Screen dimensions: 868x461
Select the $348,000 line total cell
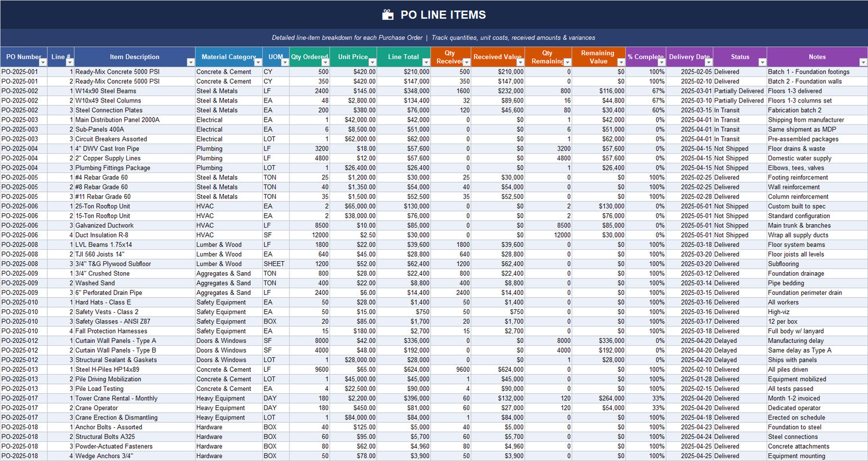click(x=404, y=91)
